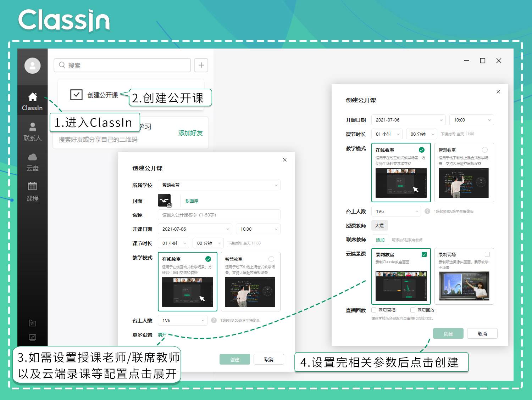Open the 课程 courses calendar section
Image resolution: width=532 pixels, height=400 pixels.
tap(32, 192)
